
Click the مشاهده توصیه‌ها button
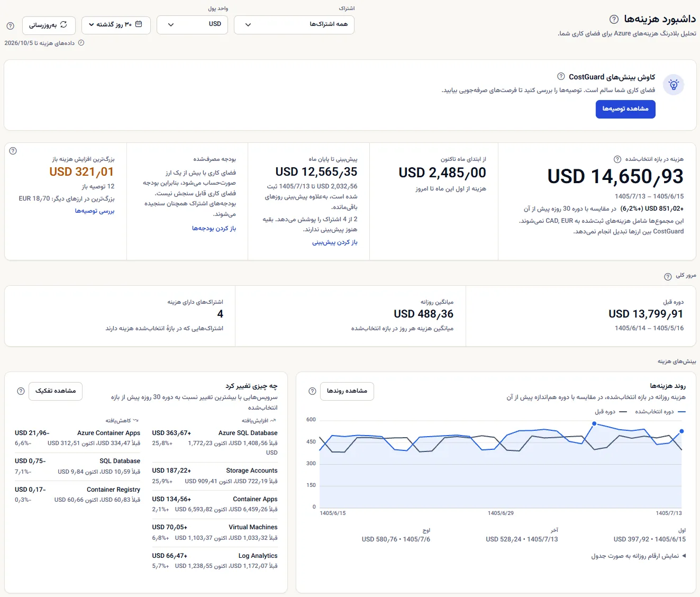tap(625, 109)
